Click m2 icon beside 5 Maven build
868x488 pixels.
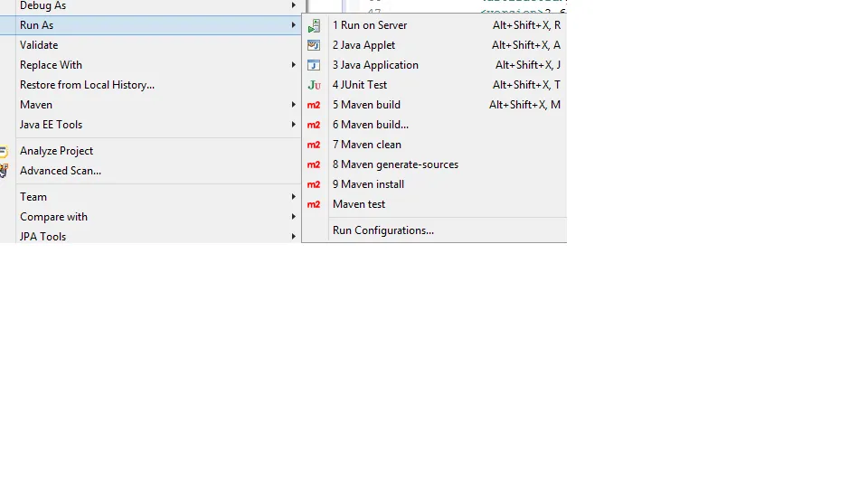(x=314, y=105)
